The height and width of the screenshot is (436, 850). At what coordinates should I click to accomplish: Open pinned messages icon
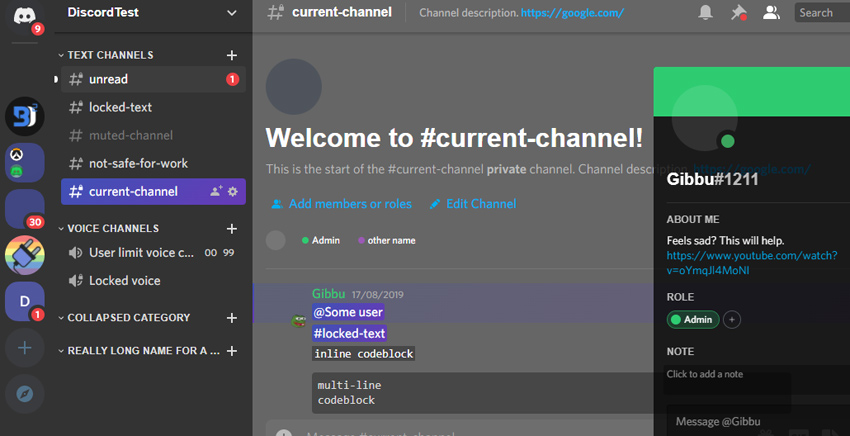tap(738, 12)
